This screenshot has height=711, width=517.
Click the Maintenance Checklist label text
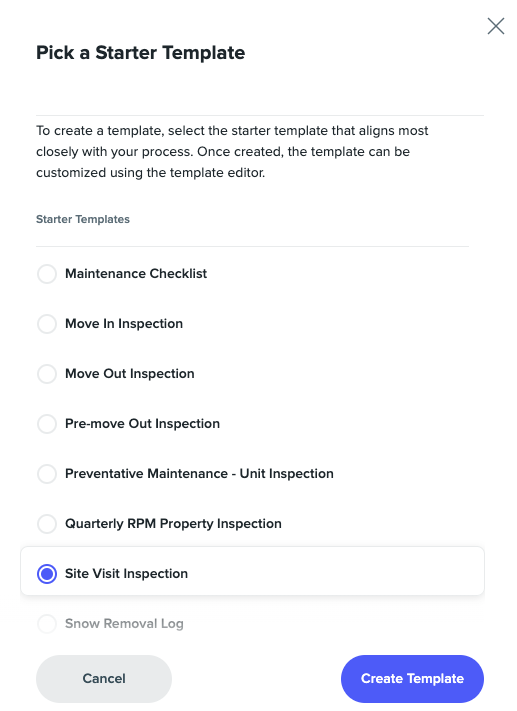click(136, 273)
